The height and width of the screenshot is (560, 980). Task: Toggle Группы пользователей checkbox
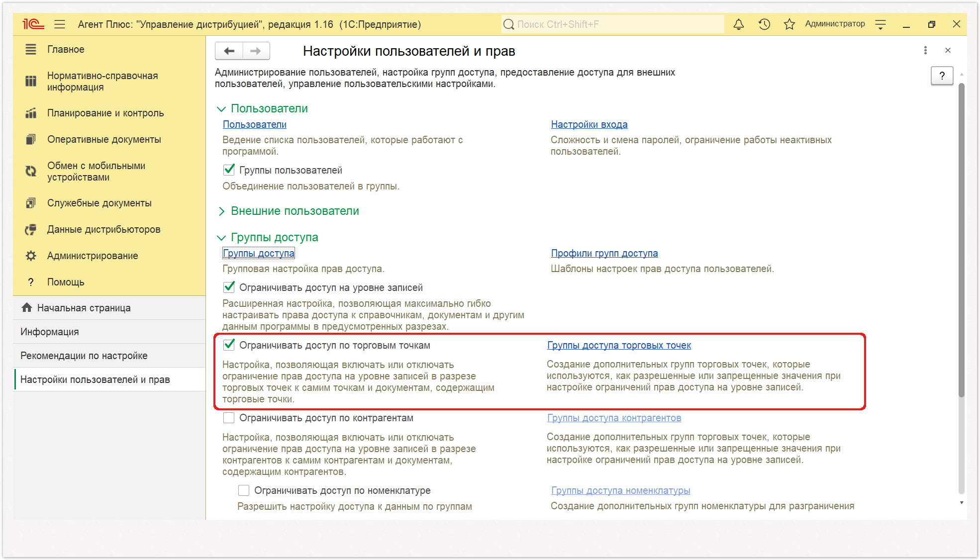coord(229,170)
